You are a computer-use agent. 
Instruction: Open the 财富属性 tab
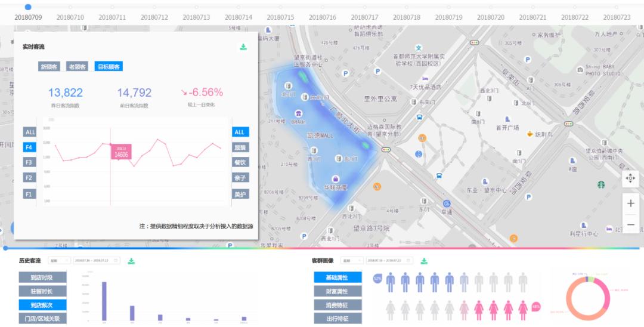click(x=338, y=291)
